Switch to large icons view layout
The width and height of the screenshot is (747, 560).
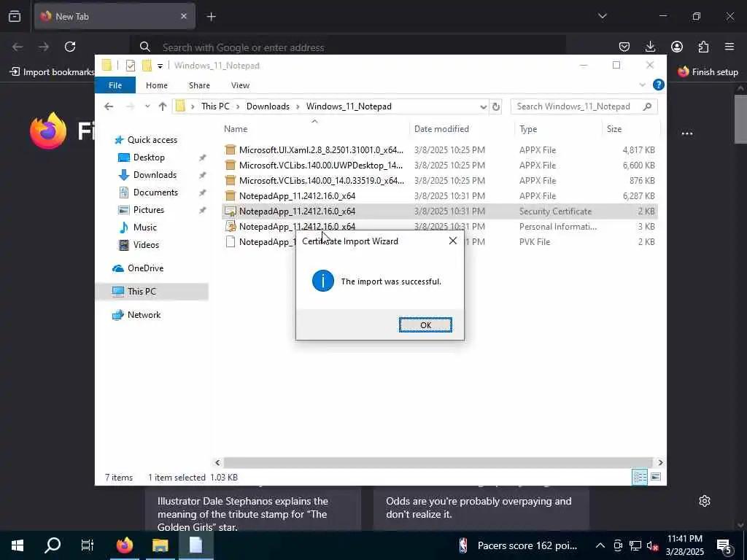(x=656, y=477)
